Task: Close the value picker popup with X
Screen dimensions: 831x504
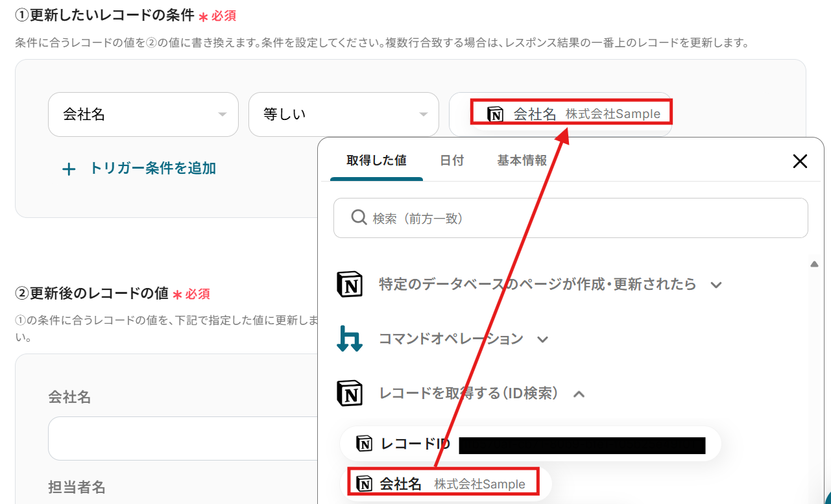Action: pos(800,162)
